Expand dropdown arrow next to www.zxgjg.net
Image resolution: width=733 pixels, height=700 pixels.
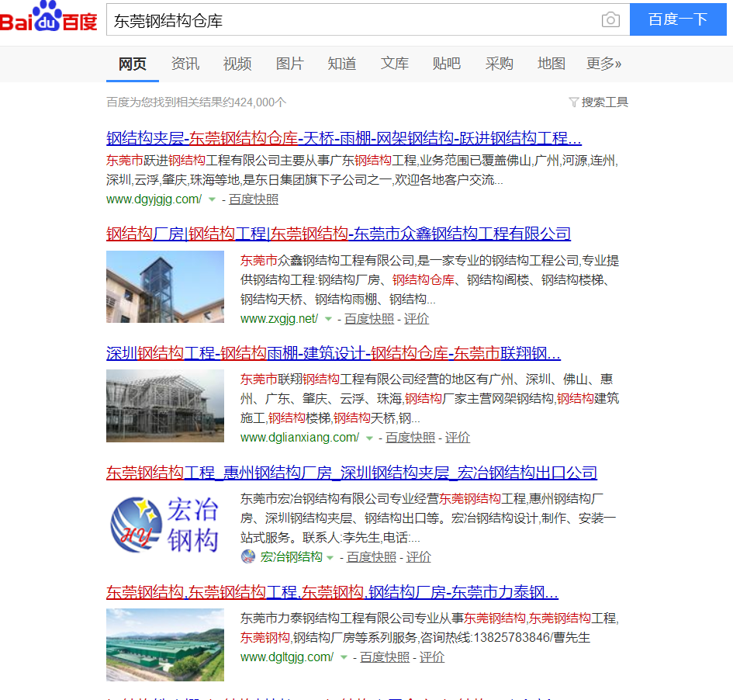click(x=328, y=320)
